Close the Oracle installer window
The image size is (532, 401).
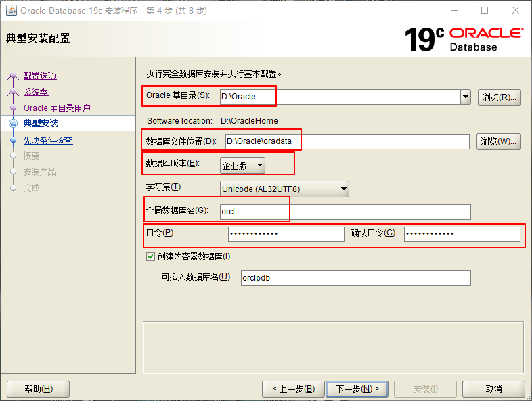click(x=515, y=11)
